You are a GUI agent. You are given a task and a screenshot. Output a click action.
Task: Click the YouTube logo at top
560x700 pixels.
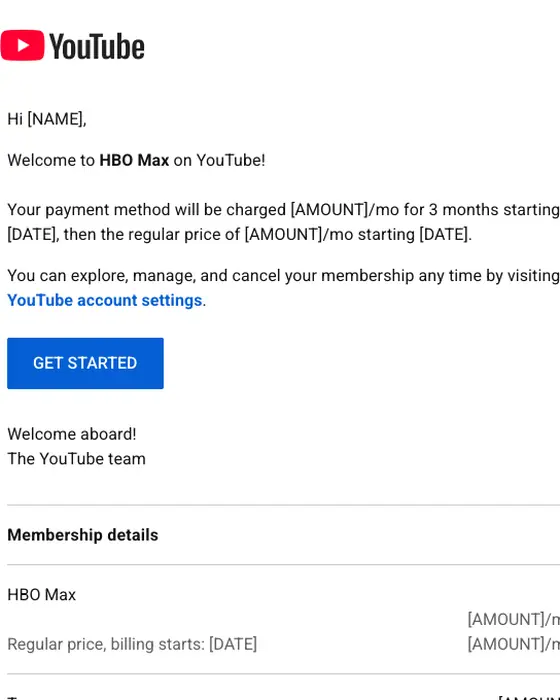pyautogui.click(x=72, y=46)
